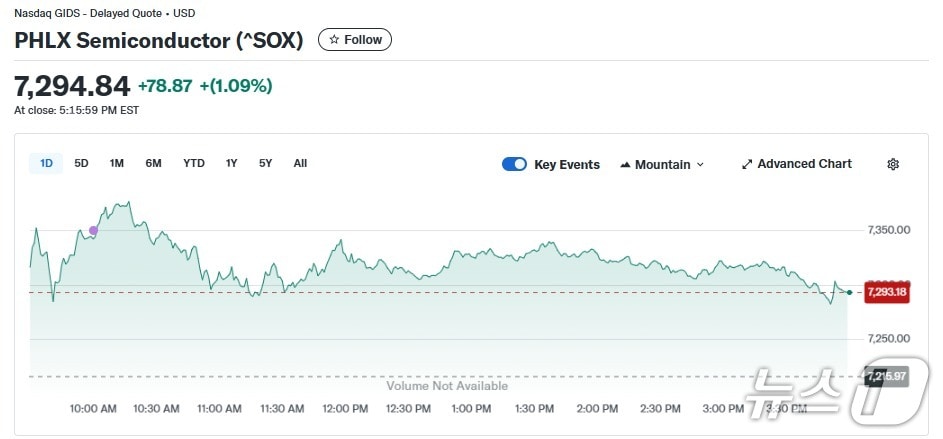Image resolution: width=943 pixels, height=439 pixels.
Task: Switch to the 5D range
Action: pos(81,163)
